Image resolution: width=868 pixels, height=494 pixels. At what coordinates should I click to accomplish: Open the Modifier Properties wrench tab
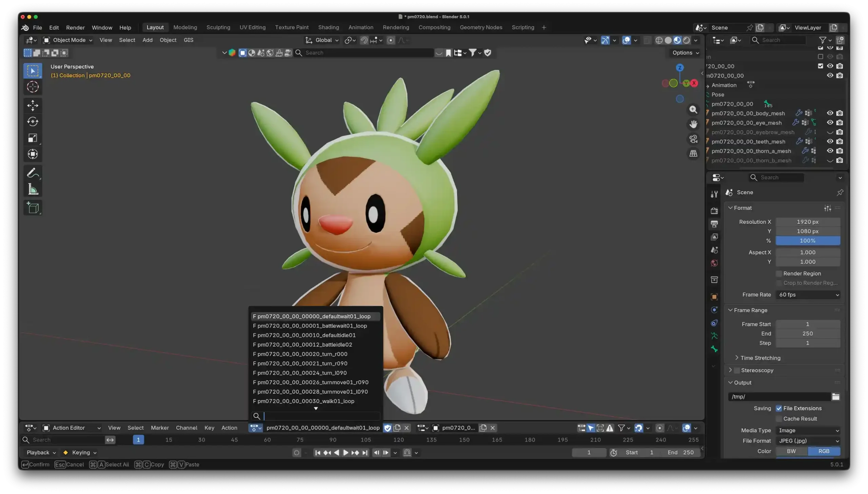(714, 193)
